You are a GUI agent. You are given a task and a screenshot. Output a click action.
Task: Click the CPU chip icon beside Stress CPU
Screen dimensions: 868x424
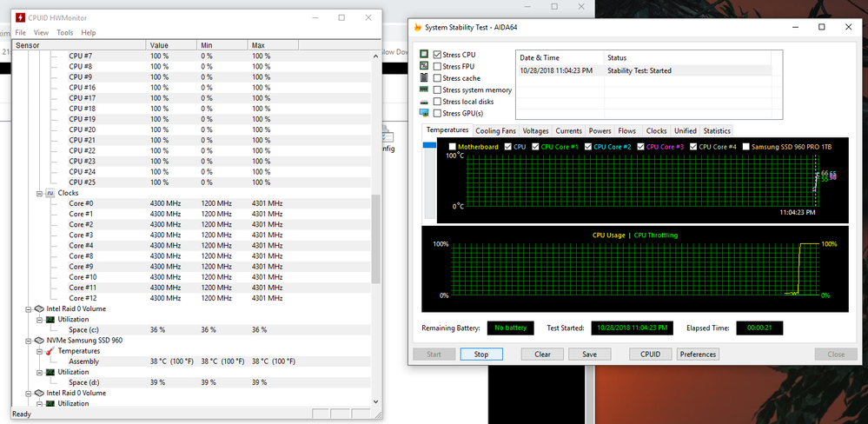click(424, 54)
